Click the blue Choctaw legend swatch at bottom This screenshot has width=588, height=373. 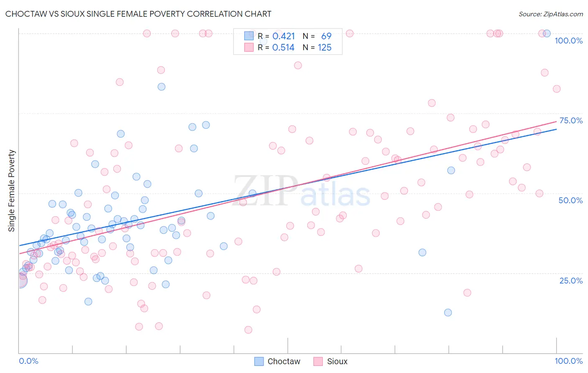[x=259, y=361]
